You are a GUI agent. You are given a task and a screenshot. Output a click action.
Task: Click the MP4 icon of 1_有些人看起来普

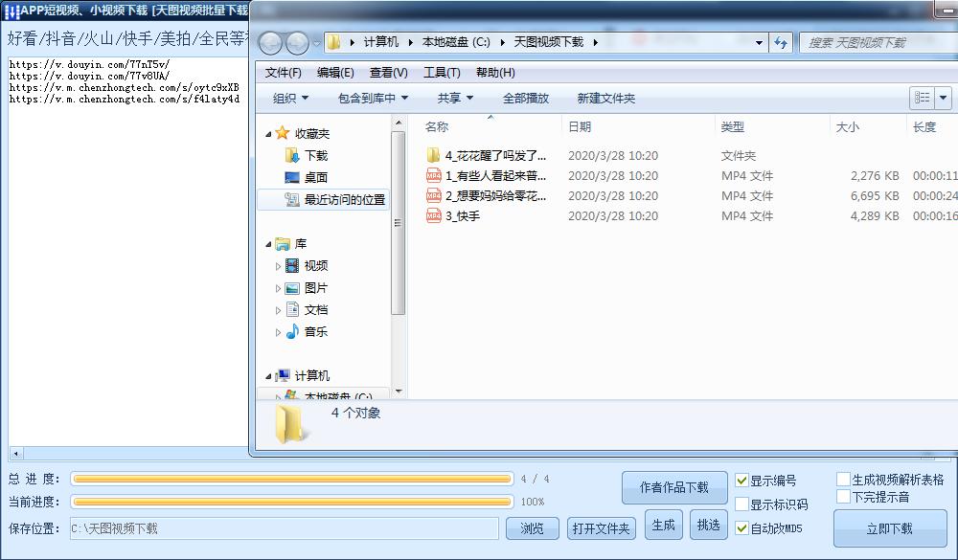pyautogui.click(x=433, y=175)
